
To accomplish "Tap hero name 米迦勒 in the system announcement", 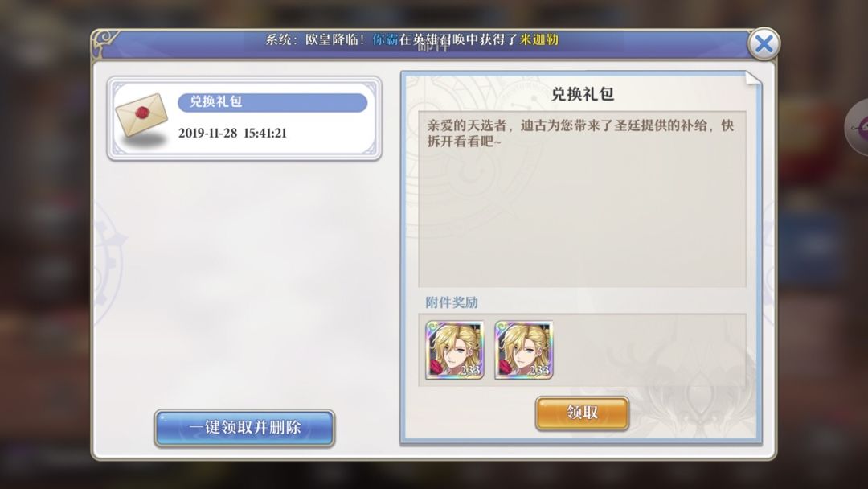I will [539, 40].
